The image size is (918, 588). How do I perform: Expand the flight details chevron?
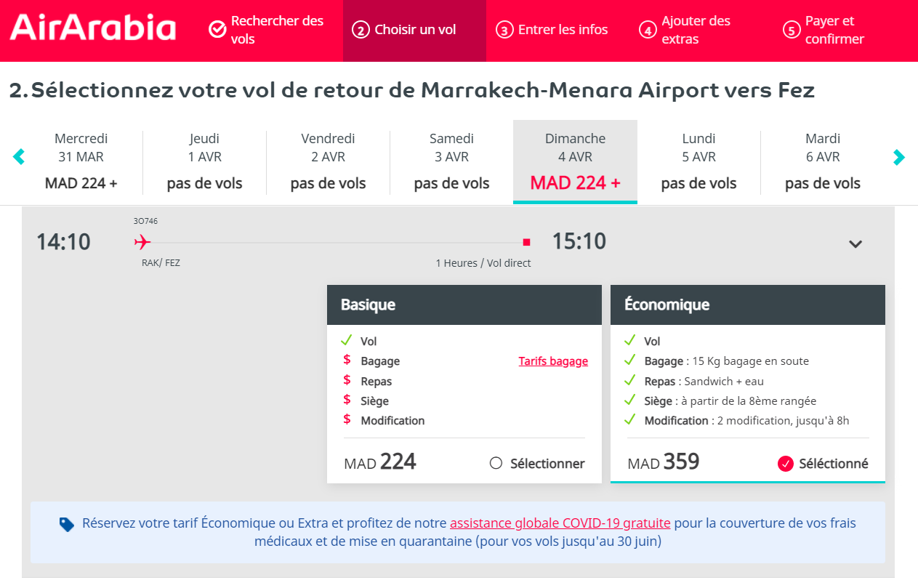[856, 243]
